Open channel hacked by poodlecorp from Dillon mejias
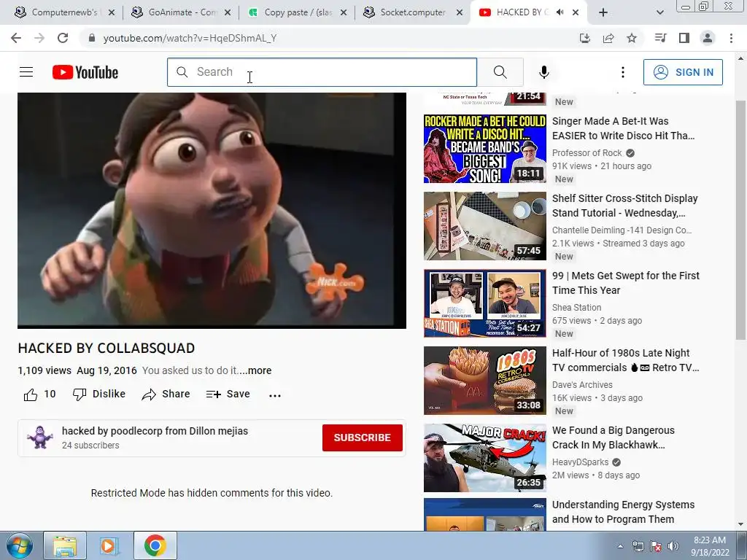This screenshot has height=560, width=747. [155, 431]
